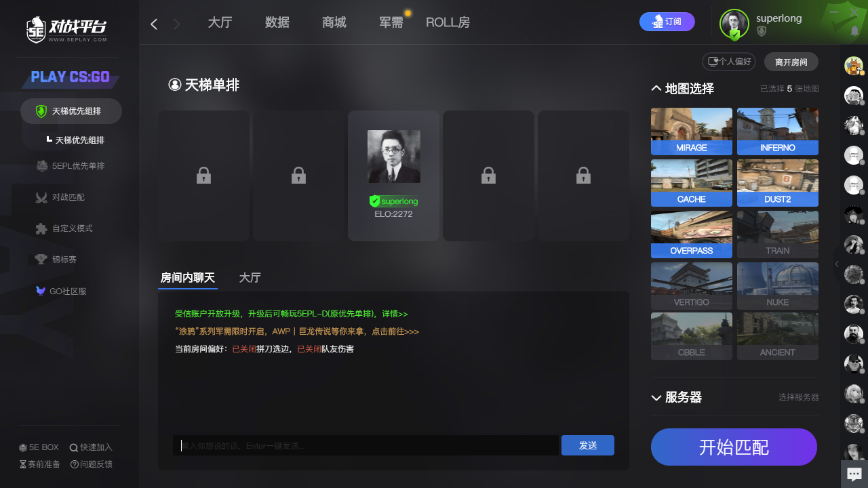Open the 商城 tab

[x=334, y=22]
